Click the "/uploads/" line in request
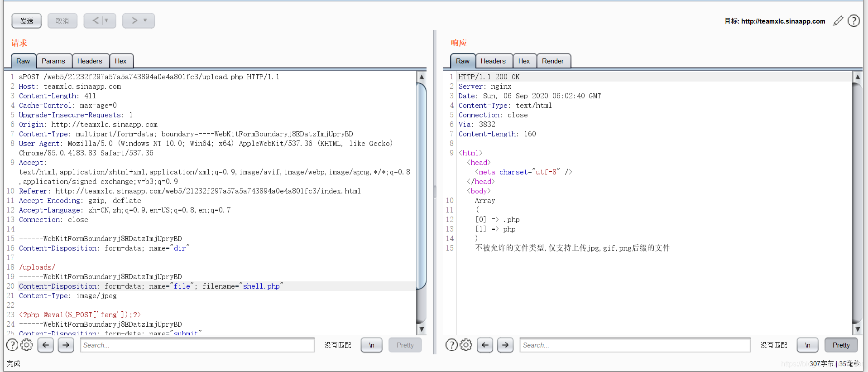 pos(37,267)
